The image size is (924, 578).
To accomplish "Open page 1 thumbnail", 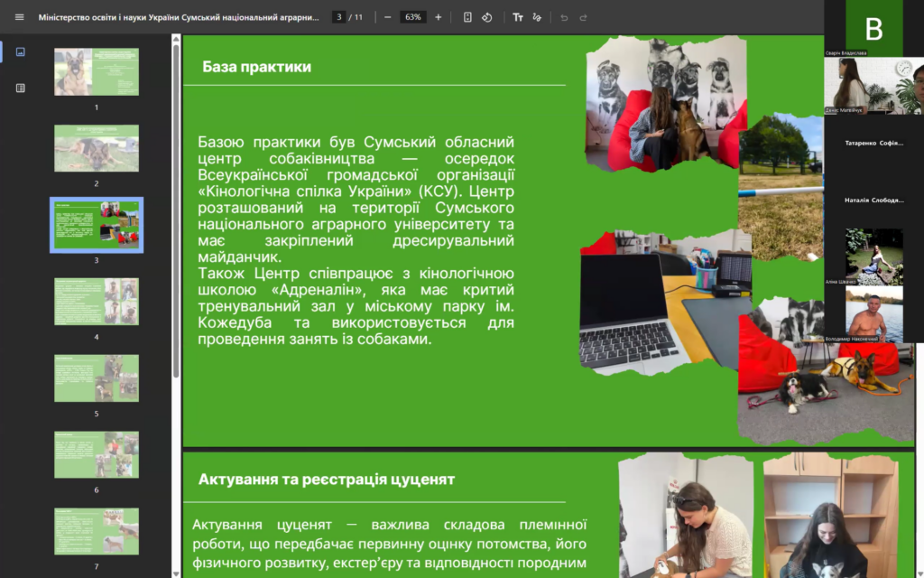I will click(97, 72).
